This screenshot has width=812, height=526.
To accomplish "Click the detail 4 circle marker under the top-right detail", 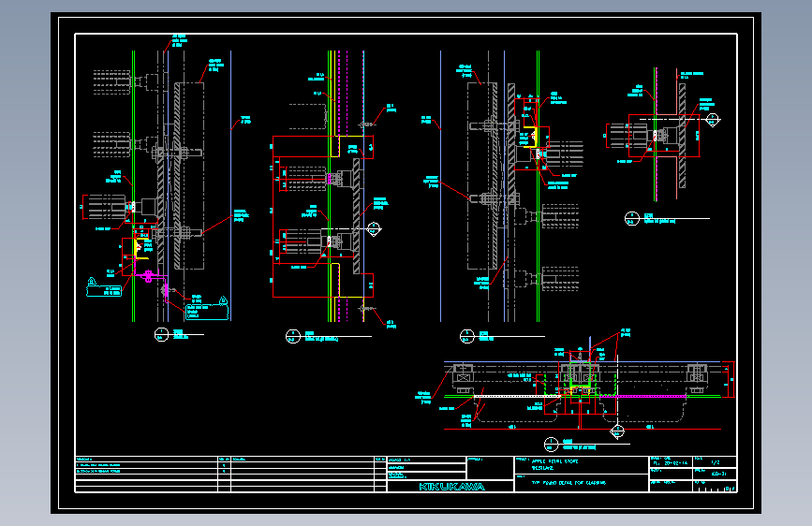I will click(x=632, y=218).
